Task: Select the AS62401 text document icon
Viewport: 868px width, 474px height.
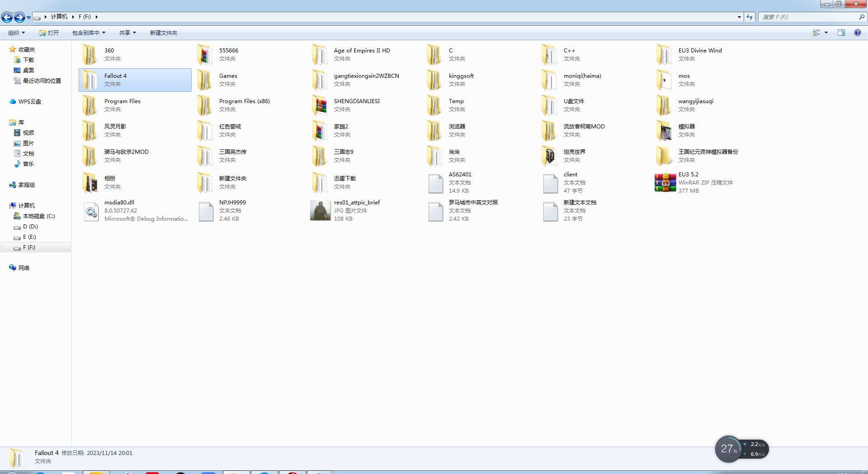Action: 435,183
